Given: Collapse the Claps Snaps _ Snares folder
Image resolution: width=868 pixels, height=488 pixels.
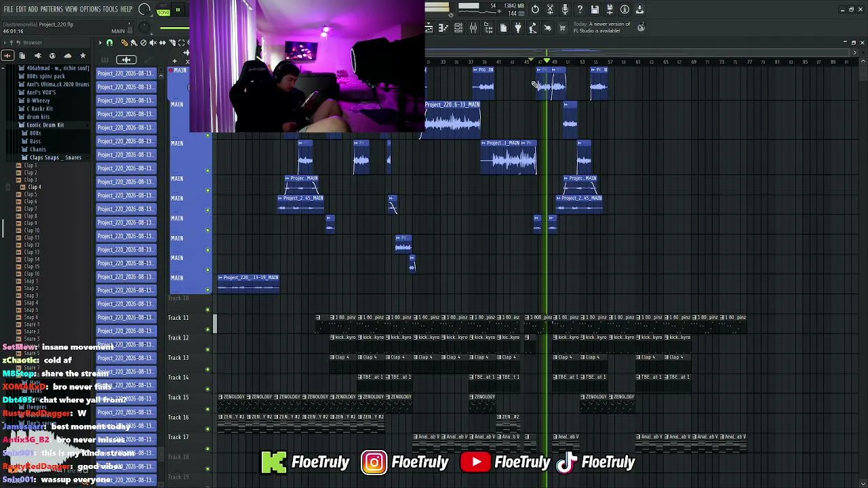Looking at the screenshot, I should click(52, 157).
